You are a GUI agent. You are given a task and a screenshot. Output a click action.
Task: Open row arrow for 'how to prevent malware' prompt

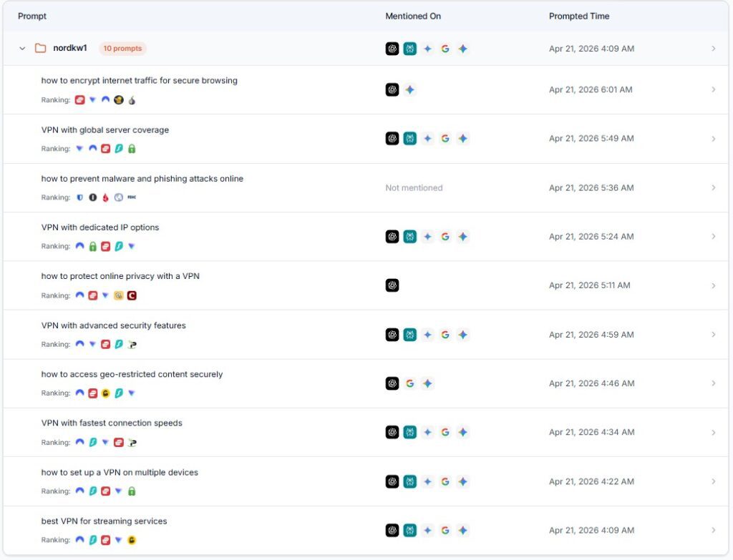(713, 187)
